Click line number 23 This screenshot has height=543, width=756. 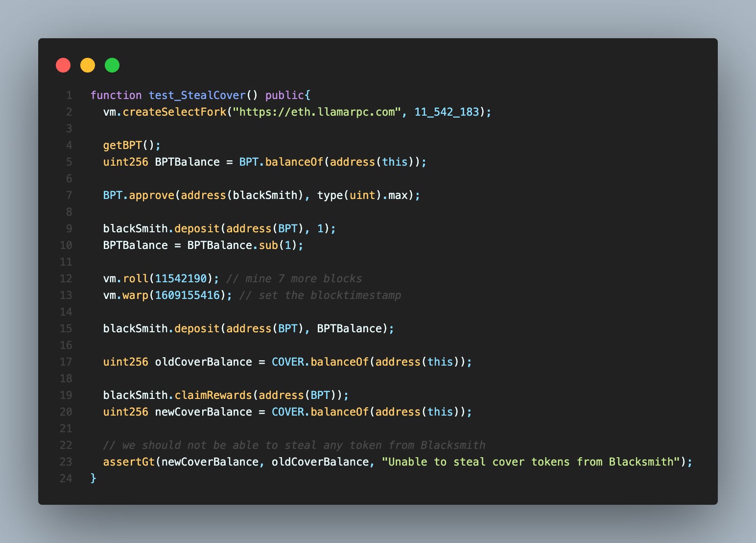pyautogui.click(x=66, y=462)
